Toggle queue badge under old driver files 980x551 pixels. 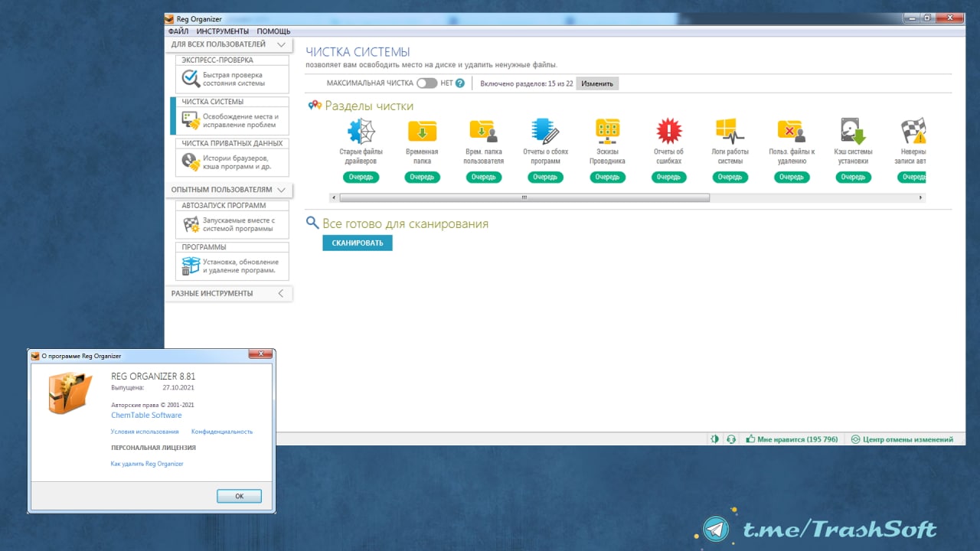click(x=361, y=177)
